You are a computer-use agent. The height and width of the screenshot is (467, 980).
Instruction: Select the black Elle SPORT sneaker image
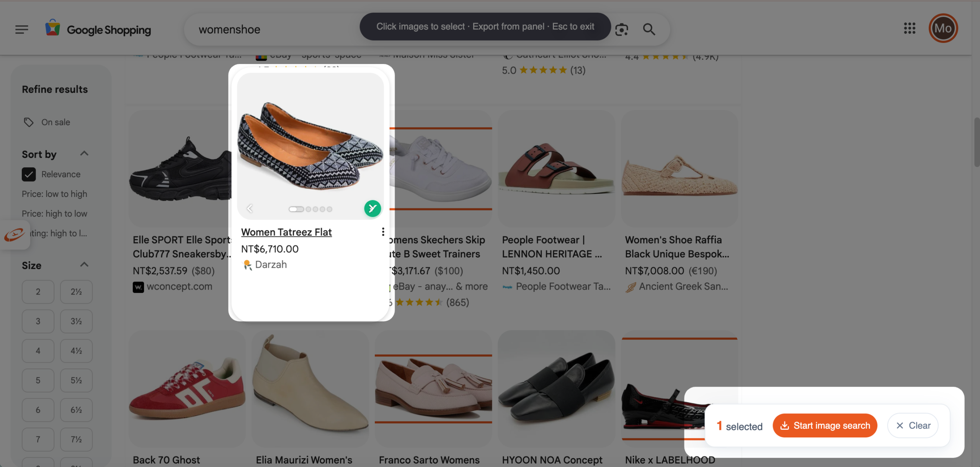[180, 169]
